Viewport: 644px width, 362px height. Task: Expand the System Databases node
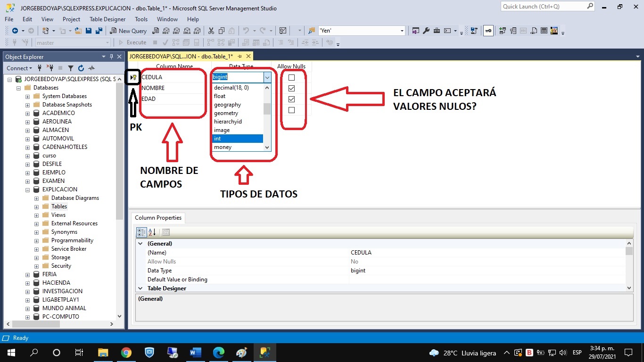tap(28, 96)
